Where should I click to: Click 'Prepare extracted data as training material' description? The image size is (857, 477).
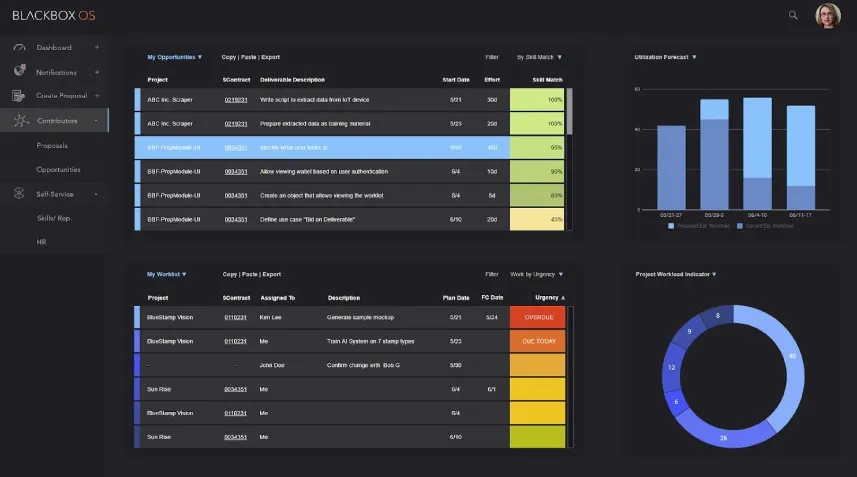coord(315,124)
